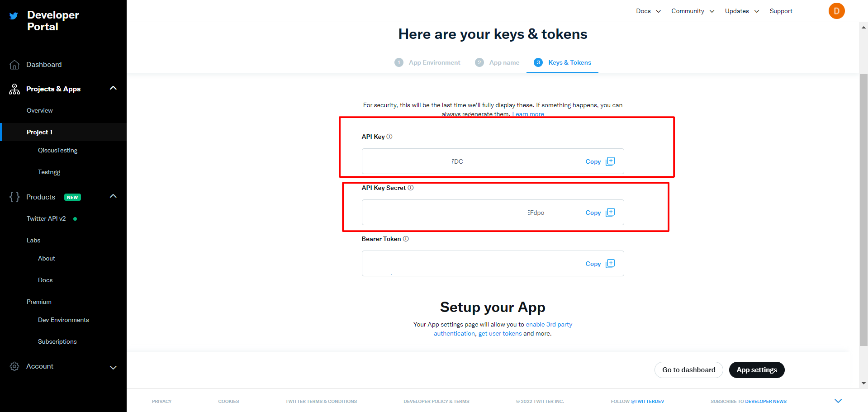This screenshot has width=868, height=412.
Task: Open the Learn more link
Action: pyautogui.click(x=528, y=114)
